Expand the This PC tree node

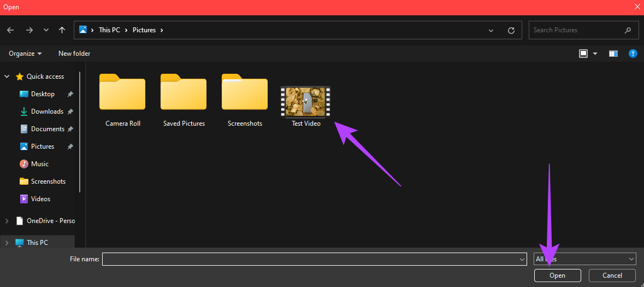[7, 243]
